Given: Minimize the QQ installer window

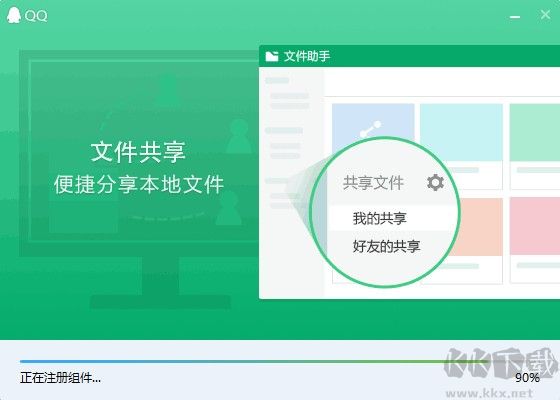Looking at the screenshot, I should tap(515, 16).
